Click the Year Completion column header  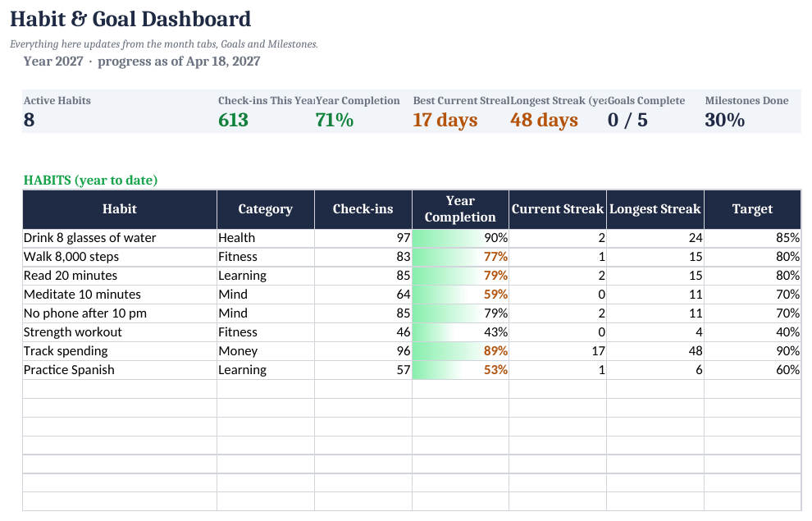click(x=460, y=209)
